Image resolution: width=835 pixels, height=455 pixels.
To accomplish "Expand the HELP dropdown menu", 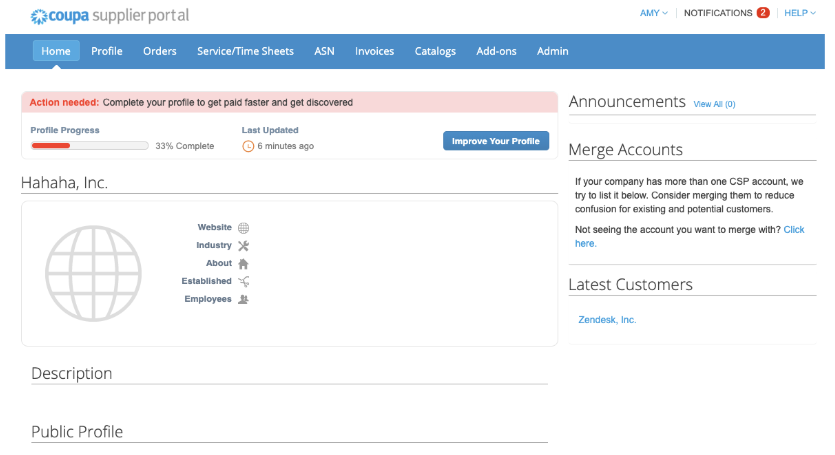I will 799,13.
